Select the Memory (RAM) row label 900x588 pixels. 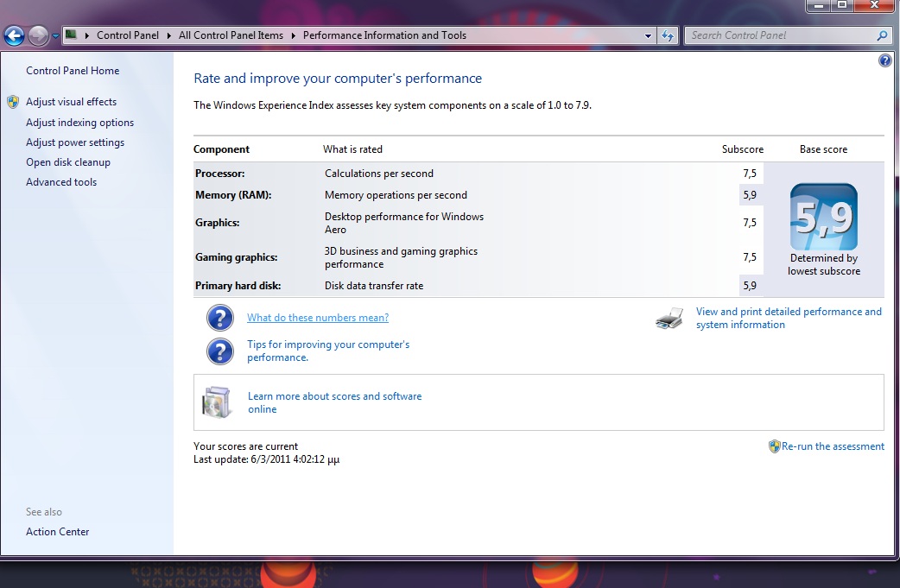[x=233, y=195]
